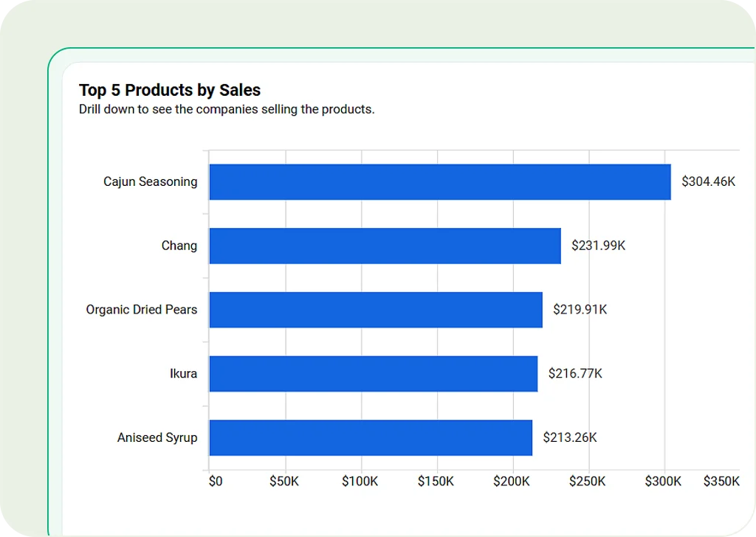Drill into the Organic Dried Pears bar
756x537 pixels.
pyautogui.click(x=376, y=310)
